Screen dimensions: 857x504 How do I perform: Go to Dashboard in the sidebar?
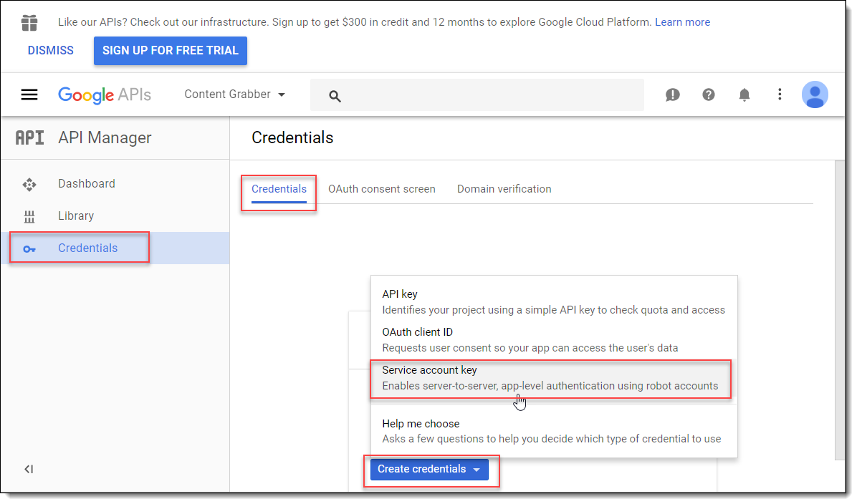115,184
